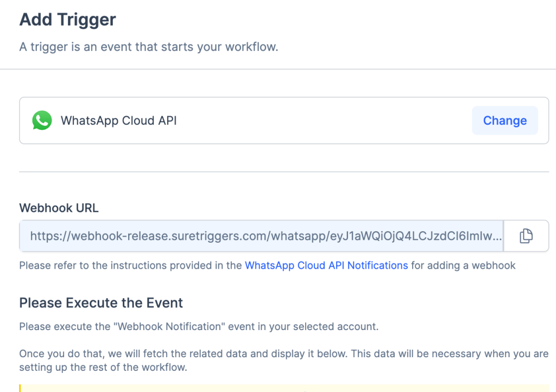This screenshot has width=556, height=392.
Task: Click the 'Webhook Notification' event instruction line
Action: (199, 327)
